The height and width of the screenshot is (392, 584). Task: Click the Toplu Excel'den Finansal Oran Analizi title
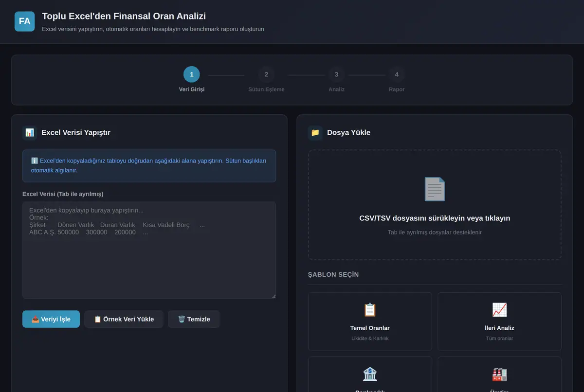tap(124, 16)
